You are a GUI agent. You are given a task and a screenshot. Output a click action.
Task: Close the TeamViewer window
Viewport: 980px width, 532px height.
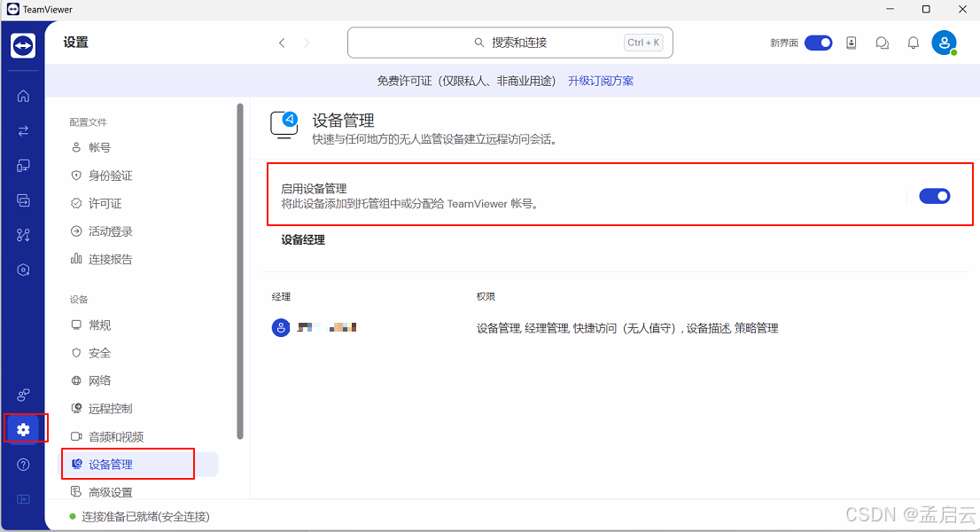click(x=962, y=10)
